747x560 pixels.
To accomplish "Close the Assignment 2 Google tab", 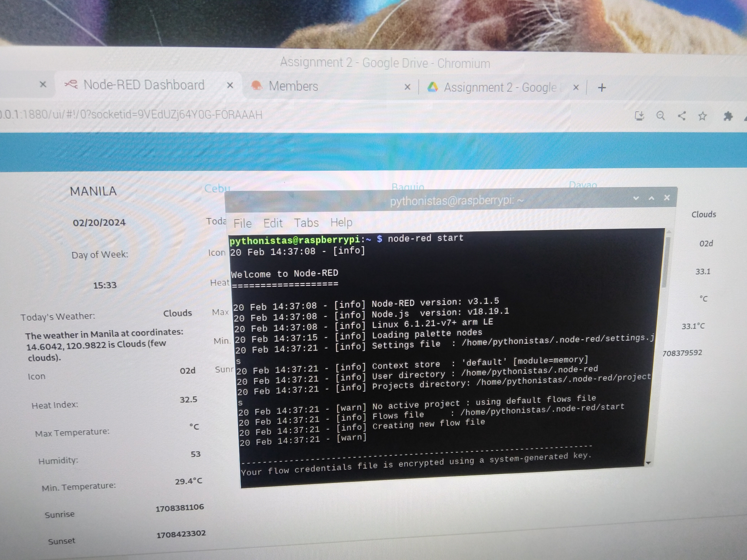I will point(576,87).
